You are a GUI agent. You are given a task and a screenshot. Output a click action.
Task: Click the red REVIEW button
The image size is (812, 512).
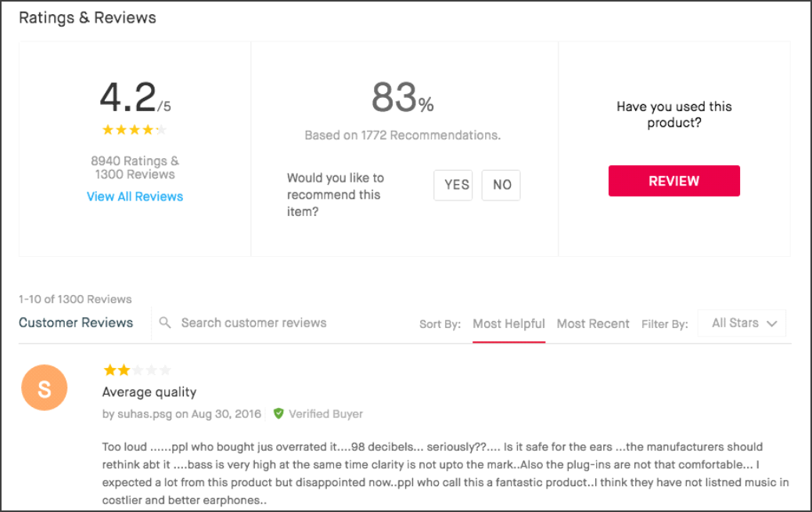click(674, 181)
